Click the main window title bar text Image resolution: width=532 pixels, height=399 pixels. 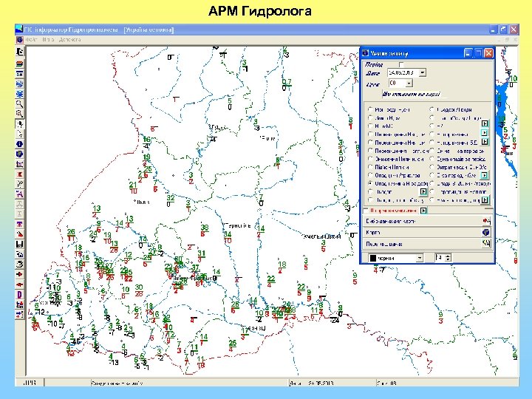click(98, 30)
